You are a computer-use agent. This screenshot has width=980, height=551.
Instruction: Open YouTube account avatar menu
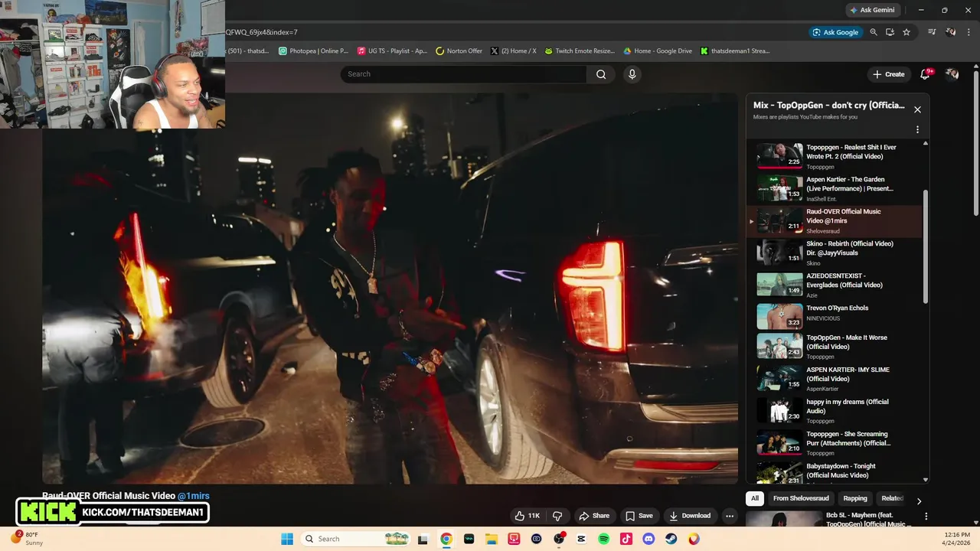tap(952, 74)
